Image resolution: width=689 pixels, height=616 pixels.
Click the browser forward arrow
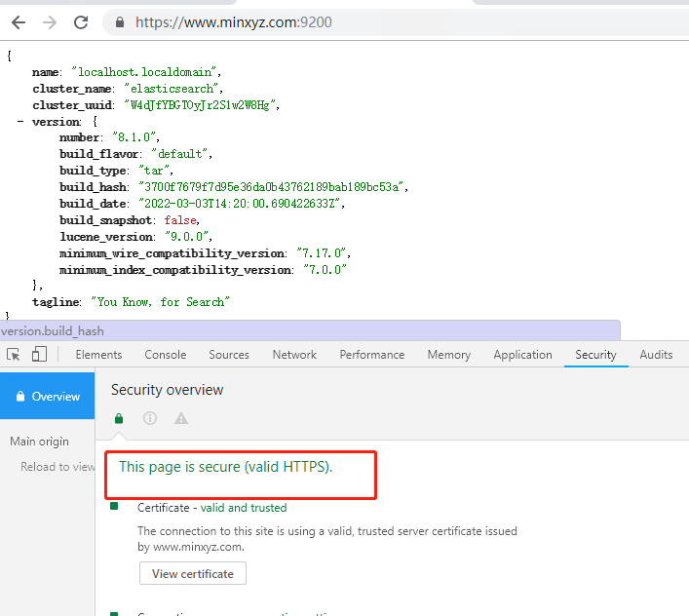50,22
